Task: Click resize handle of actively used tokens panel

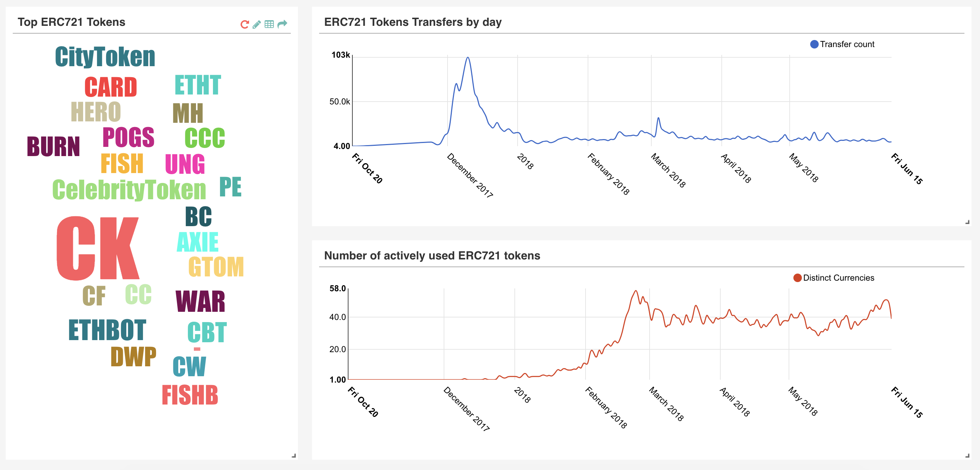Action: [967, 455]
